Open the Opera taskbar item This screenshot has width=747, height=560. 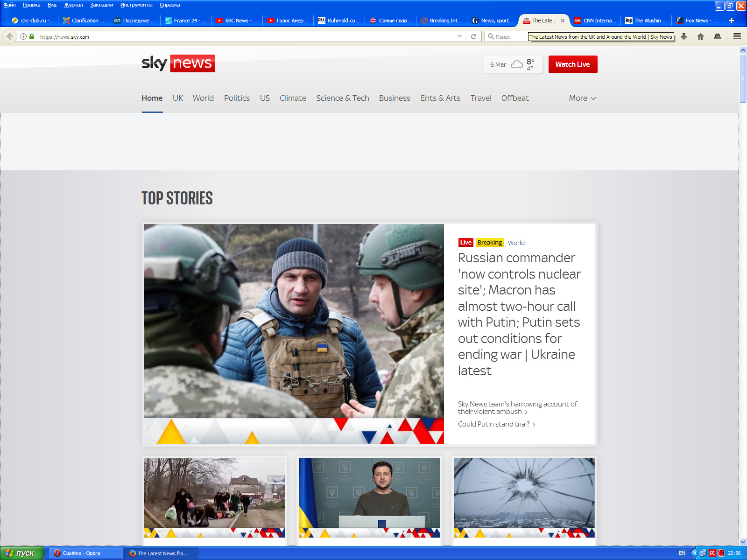[x=85, y=553]
